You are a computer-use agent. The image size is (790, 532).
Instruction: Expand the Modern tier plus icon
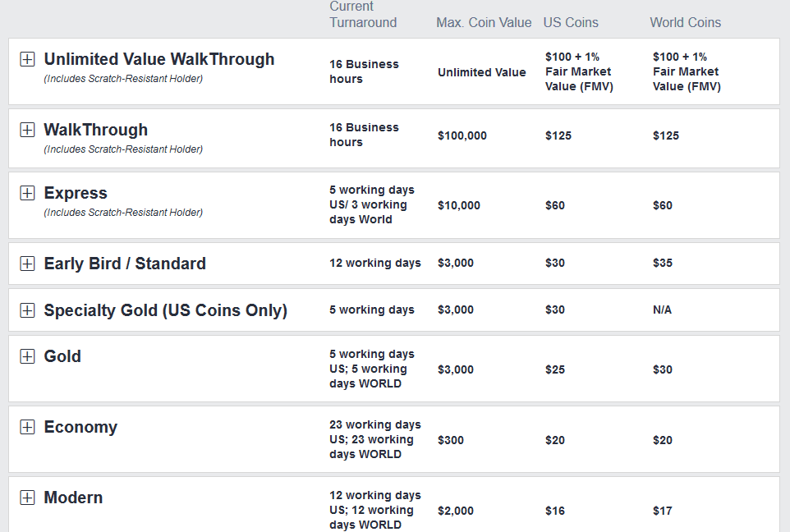coord(27,498)
